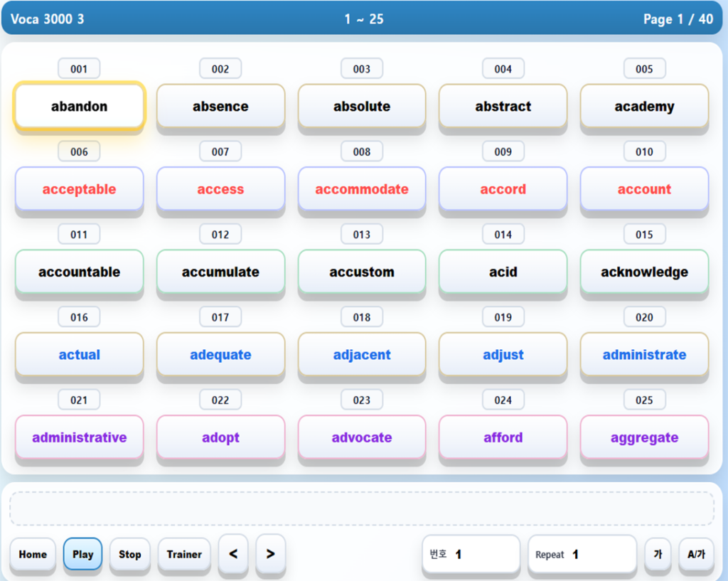Select the red word 'accommodate'
The width and height of the screenshot is (728, 581).
click(362, 190)
